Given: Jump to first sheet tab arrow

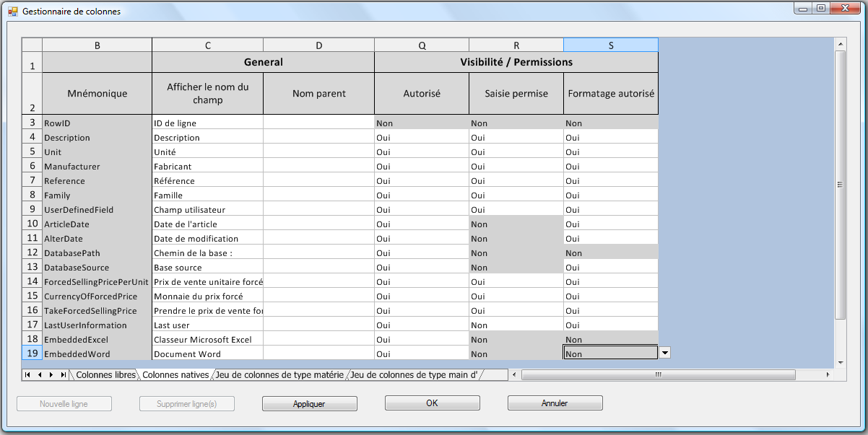Looking at the screenshot, I should click(27, 375).
